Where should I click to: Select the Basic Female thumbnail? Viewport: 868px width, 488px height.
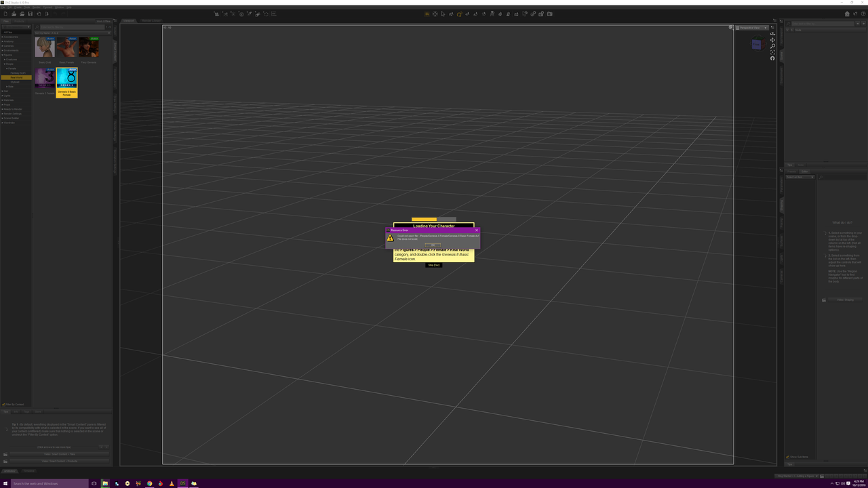(x=66, y=47)
